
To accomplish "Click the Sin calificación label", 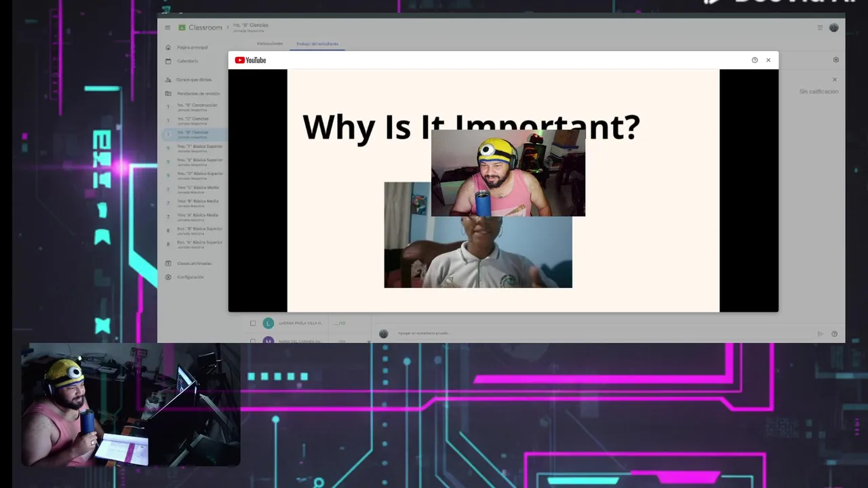I will click(x=818, y=91).
